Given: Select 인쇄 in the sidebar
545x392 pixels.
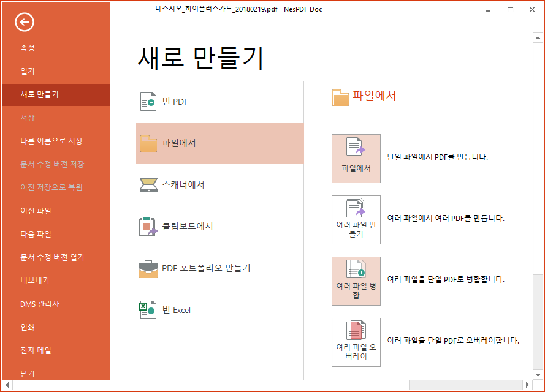Looking at the screenshot, I should tap(28, 327).
